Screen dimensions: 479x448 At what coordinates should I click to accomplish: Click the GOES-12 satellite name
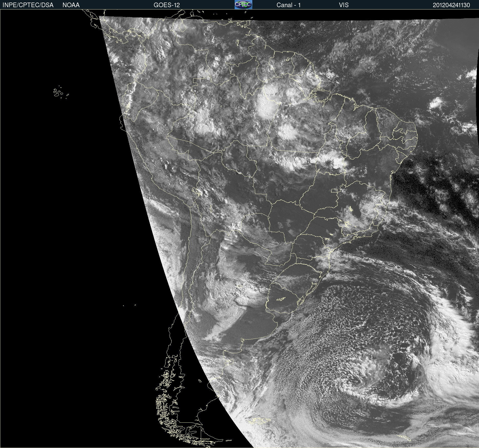167,5
